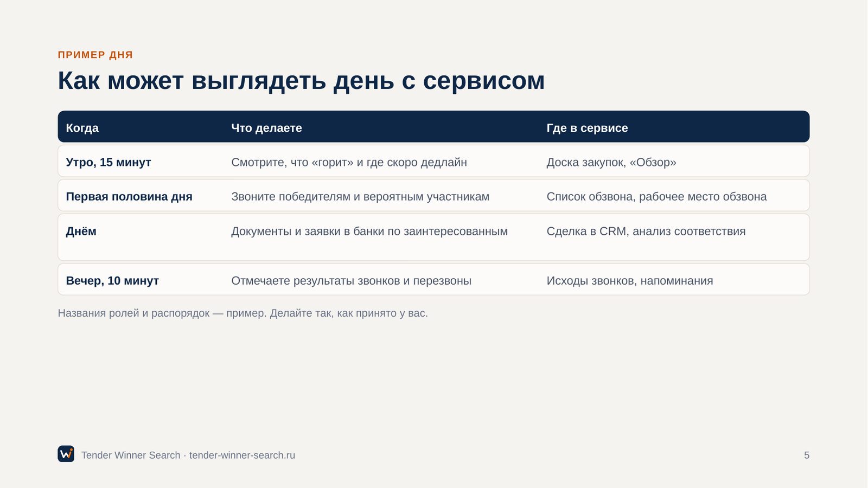Select the cell "Звоните победителям и вероятным участникам"
The height and width of the screenshot is (488, 868).
click(360, 196)
